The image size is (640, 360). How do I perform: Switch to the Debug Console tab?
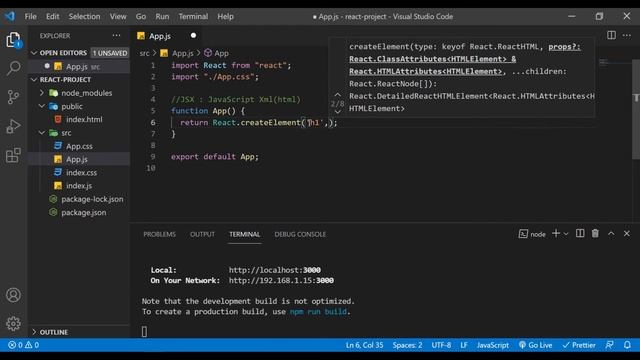[300, 234]
